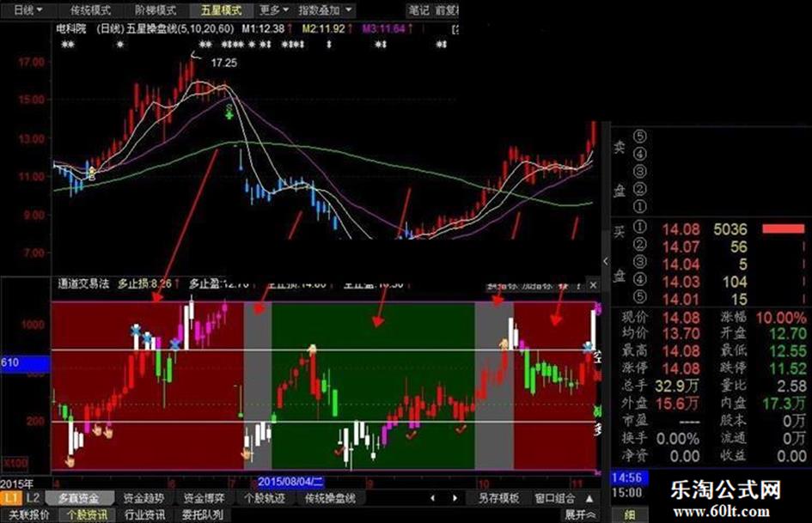Collapse the right quote panel arrow
Viewport: 812px width, 523px height.
(x=606, y=261)
